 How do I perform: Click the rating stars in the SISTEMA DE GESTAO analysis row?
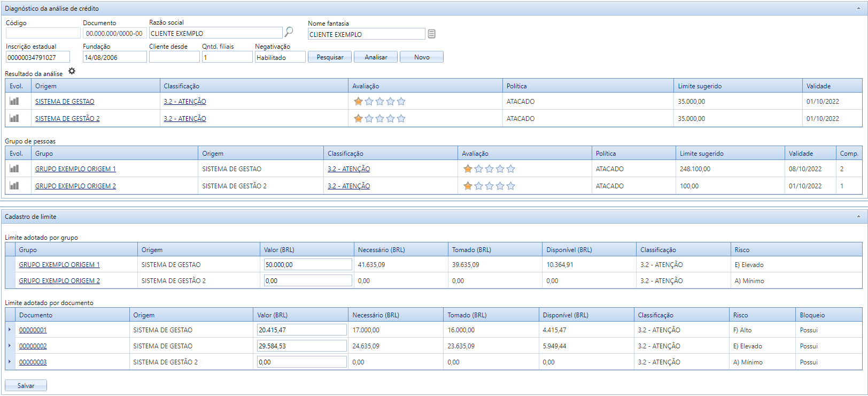(x=379, y=101)
